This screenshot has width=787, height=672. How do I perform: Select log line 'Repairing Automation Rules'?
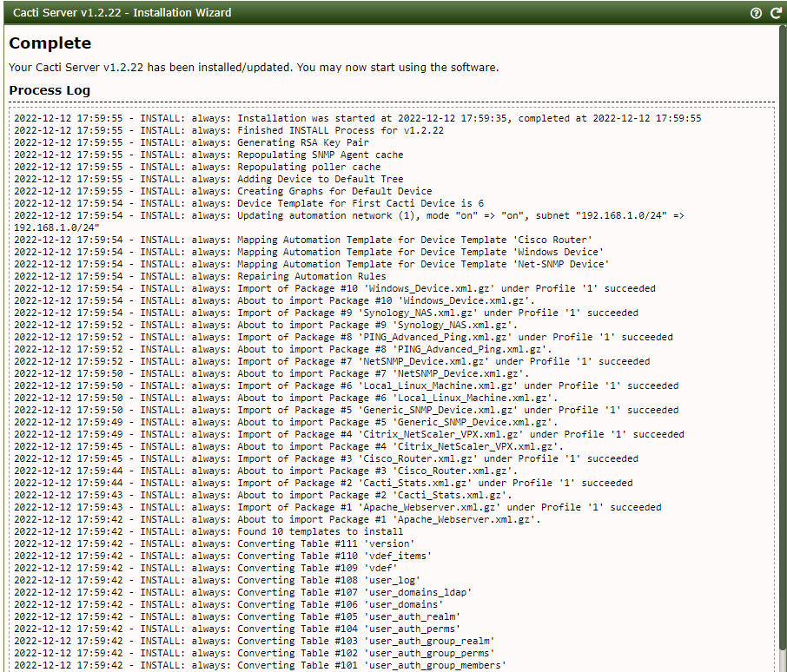click(201, 276)
